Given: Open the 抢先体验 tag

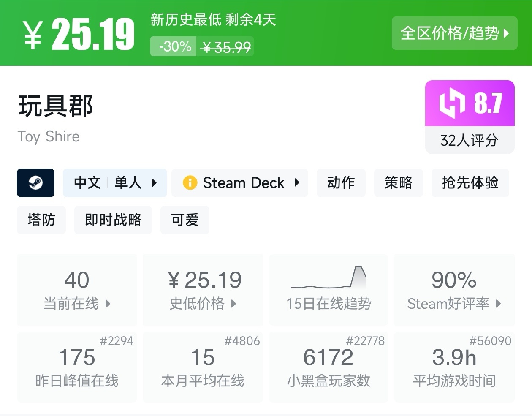Looking at the screenshot, I should pyautogui.click(x=470, y=183).
